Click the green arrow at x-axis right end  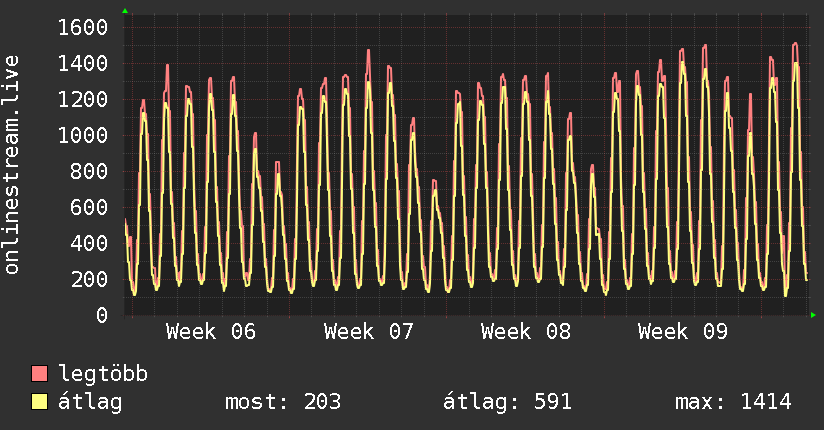pyautogui.click(x=814, y=315)
